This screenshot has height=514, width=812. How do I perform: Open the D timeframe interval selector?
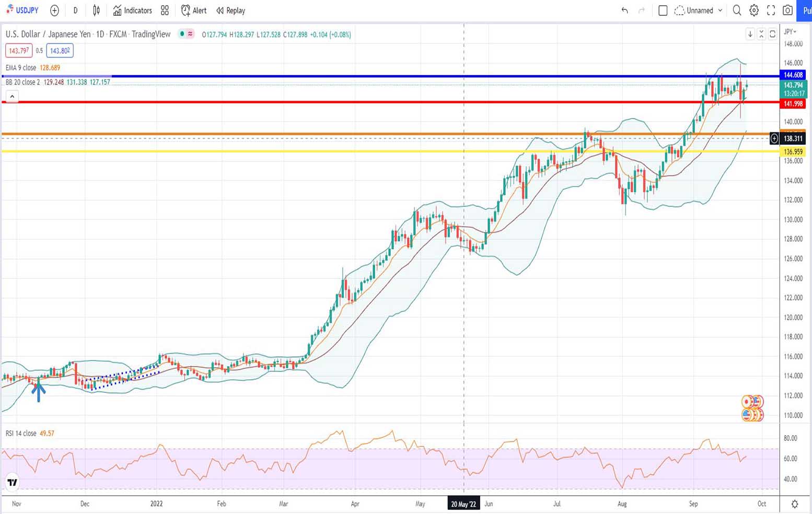[x=75, y=10]
